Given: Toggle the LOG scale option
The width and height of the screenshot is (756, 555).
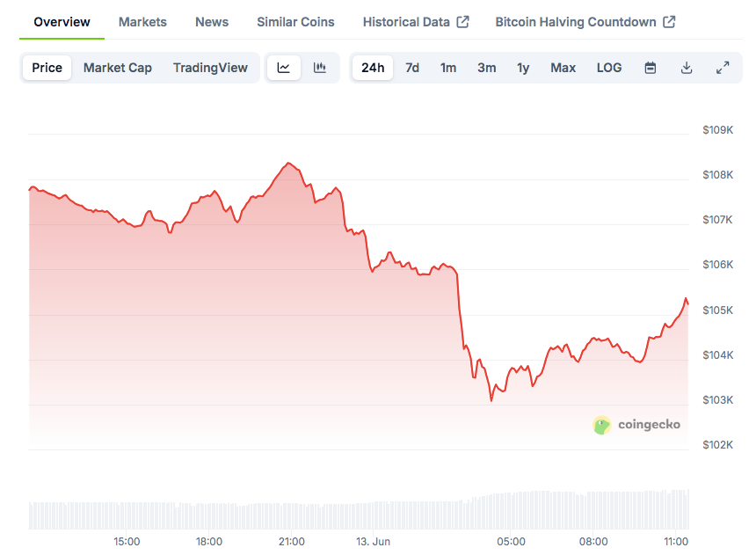Looking at the screenshot, I should [609, 68].
